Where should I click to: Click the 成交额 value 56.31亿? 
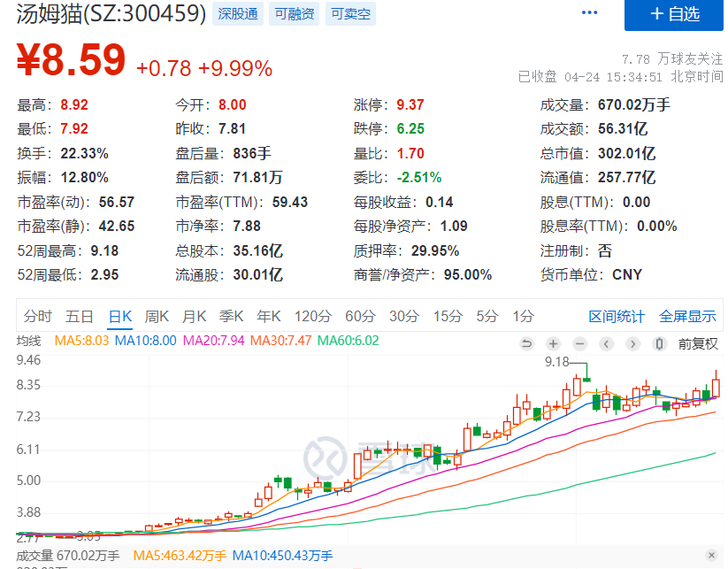pyautogui.click(x=623, y=128)
